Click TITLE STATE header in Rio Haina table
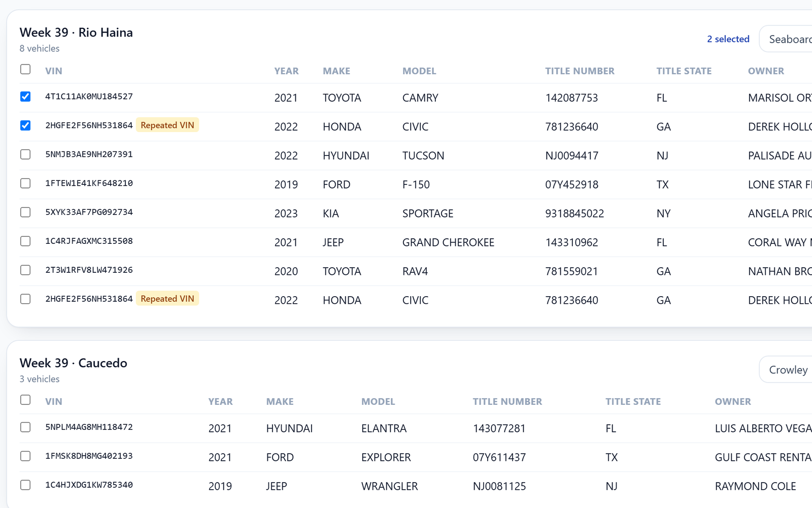 [x=684, y=71]
